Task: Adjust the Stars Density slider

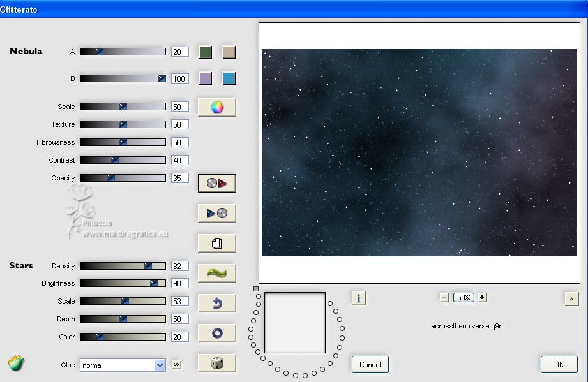Action: 123,266
